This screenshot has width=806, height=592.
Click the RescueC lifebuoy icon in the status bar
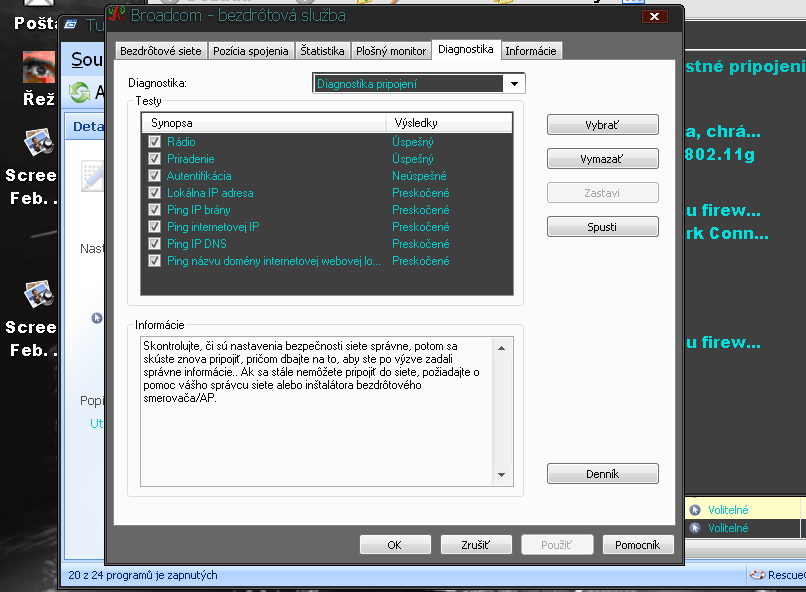click(757, 575)
